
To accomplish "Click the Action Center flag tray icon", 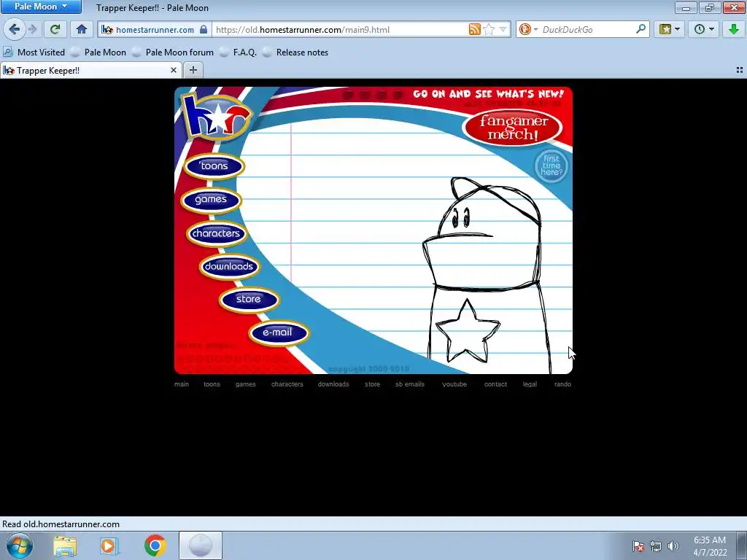I will click(638, 546).
